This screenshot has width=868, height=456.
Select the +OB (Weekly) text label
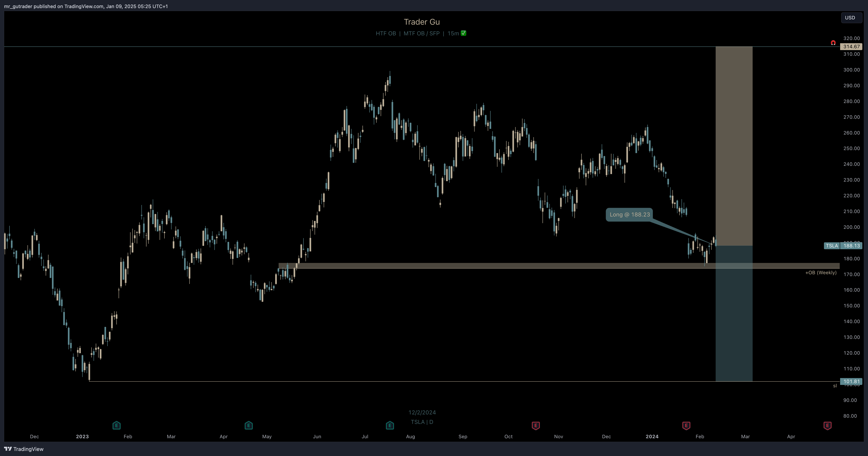coord(821,272)
